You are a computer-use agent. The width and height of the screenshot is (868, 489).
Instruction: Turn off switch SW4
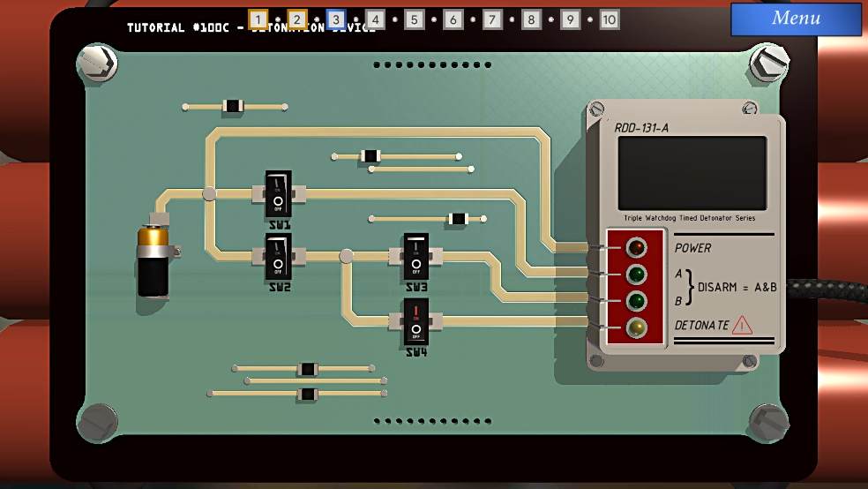(x=416, y=320)
